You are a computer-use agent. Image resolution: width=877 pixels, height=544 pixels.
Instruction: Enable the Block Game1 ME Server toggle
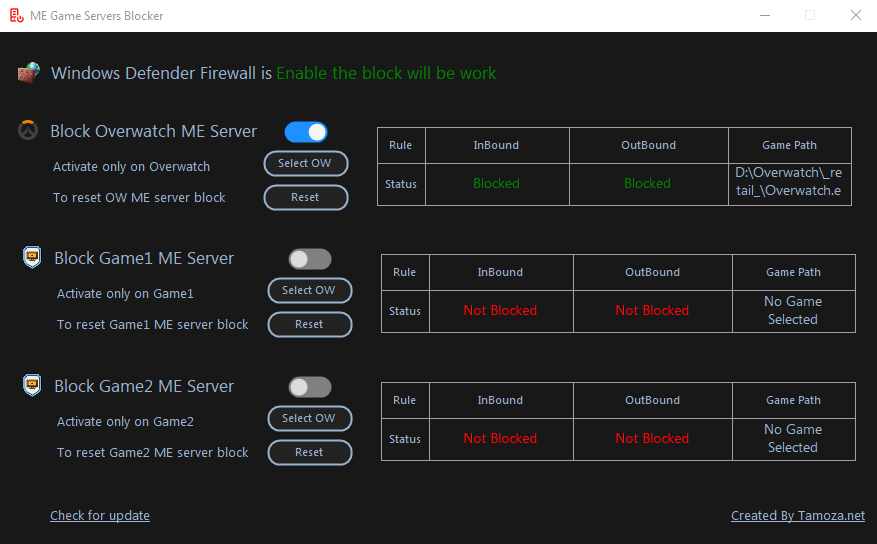pyautogui.click(x=310, y=259)
